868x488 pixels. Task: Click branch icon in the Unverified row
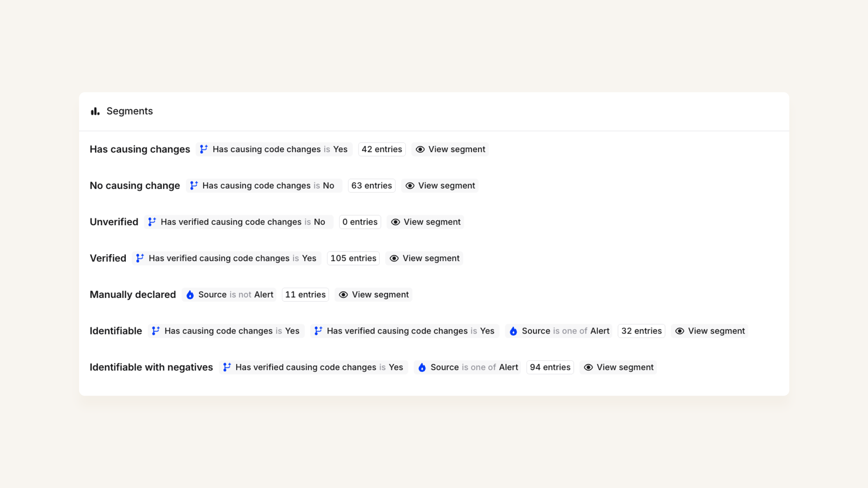coord(152,222)
